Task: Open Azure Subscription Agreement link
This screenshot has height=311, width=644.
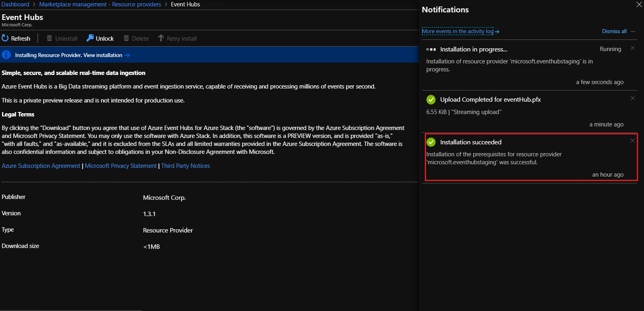Action: [41, 166]
